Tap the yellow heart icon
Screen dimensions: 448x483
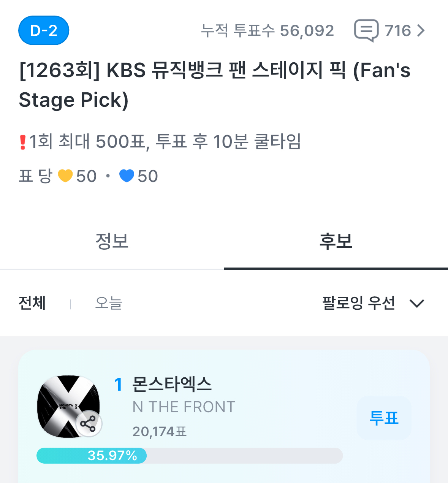65,176
